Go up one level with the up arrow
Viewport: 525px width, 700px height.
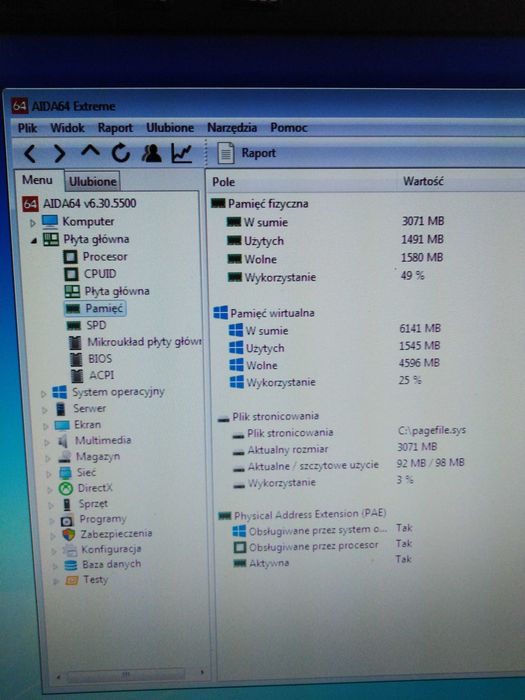click(90, 152)
